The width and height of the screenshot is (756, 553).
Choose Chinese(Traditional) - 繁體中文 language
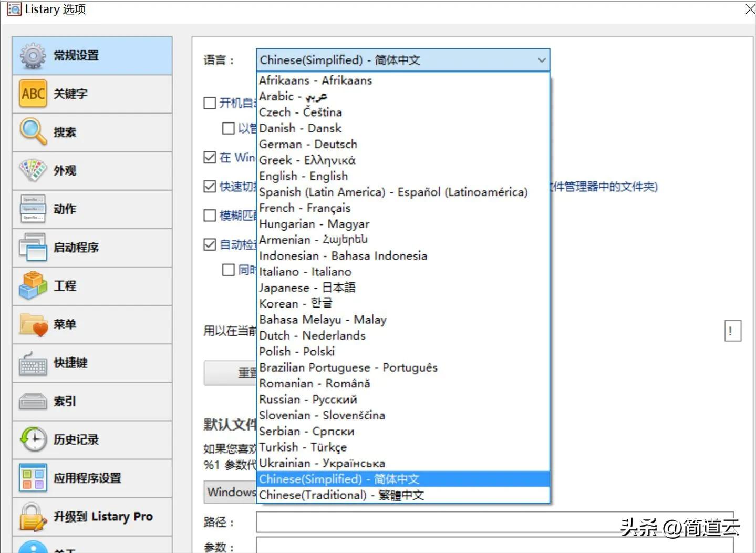coord(341,495)
